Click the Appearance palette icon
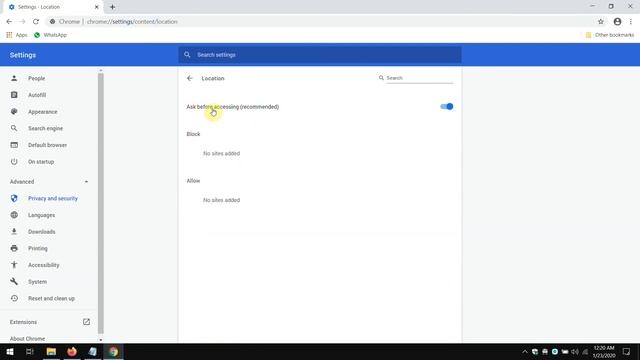The height and width of the screenshot is (360, 640). (14, 111)
